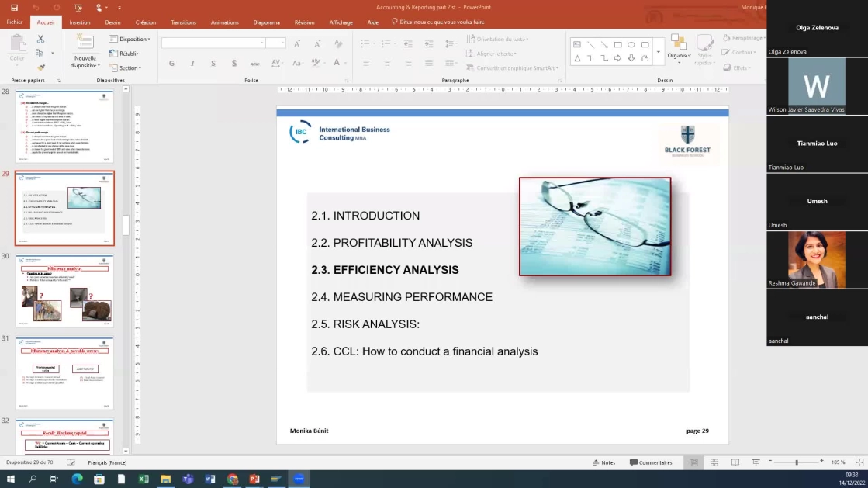Expand the Section dropdown
Screen dimensions: 868x488
pos(127,68)
